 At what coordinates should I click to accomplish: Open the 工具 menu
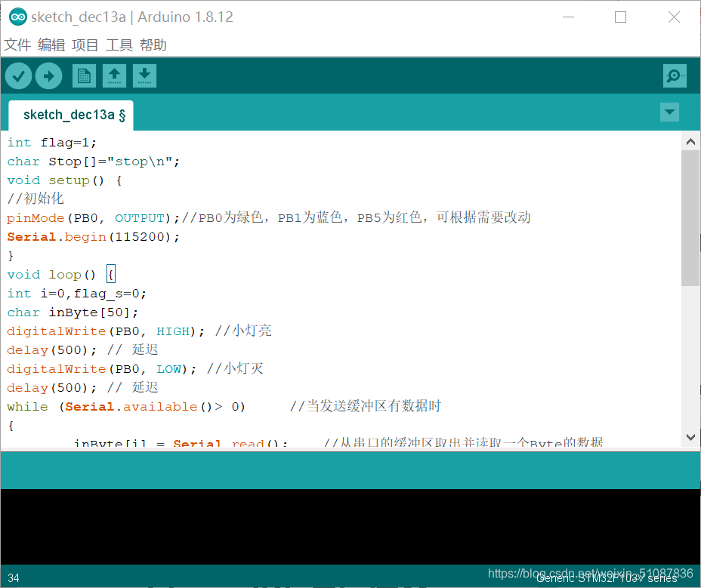[119, 45]
